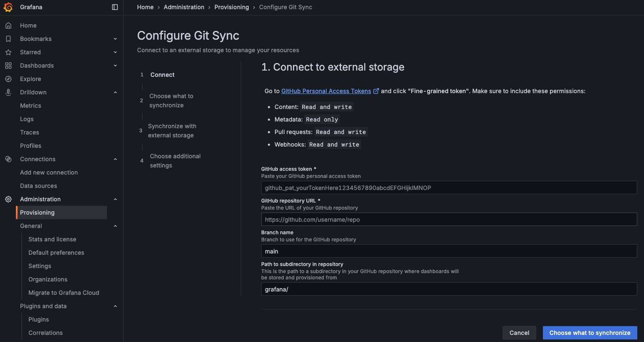Focus the GitHub access token field
644x342 pixels.
point(449,187)
